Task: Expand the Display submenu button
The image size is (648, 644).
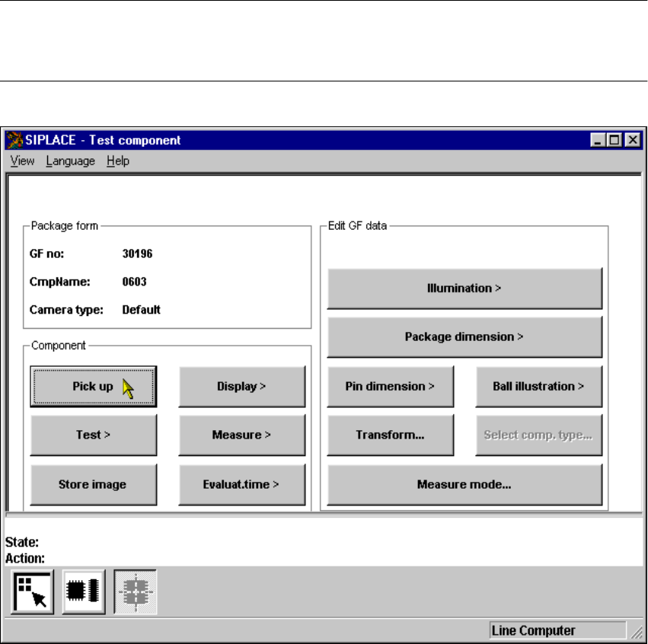Action: (x=241, y=387)
